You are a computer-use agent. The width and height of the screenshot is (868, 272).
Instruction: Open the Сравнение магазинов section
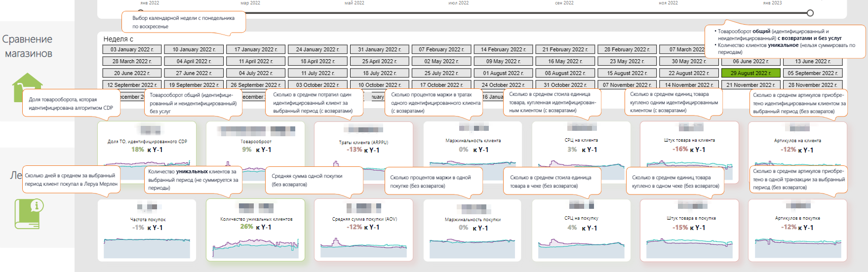pyautogui.click(x=28, y=46)
